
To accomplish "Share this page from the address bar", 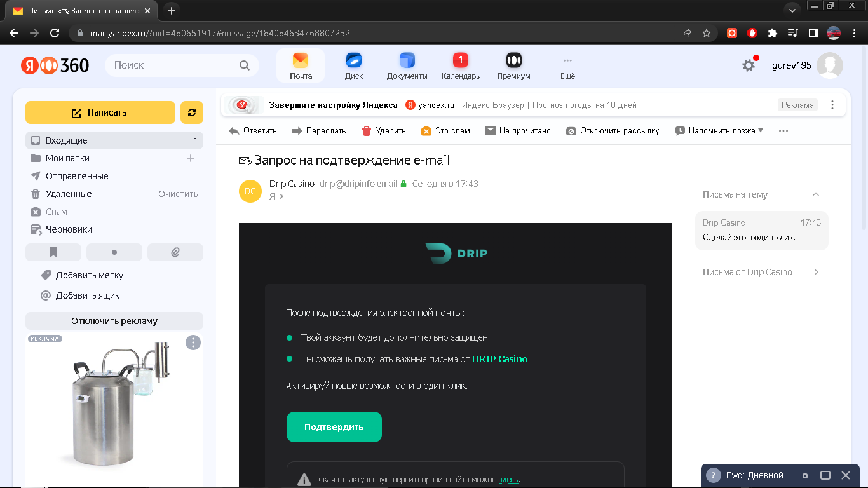I will [686, 33].
